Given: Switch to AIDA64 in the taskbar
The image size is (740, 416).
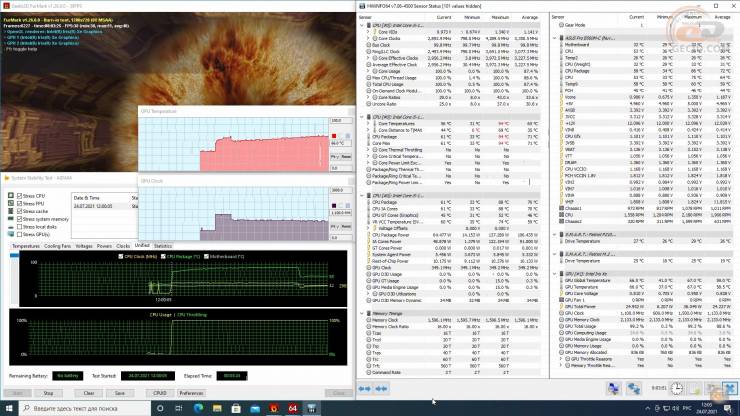Looking at the screenshot, I should 293,408.
